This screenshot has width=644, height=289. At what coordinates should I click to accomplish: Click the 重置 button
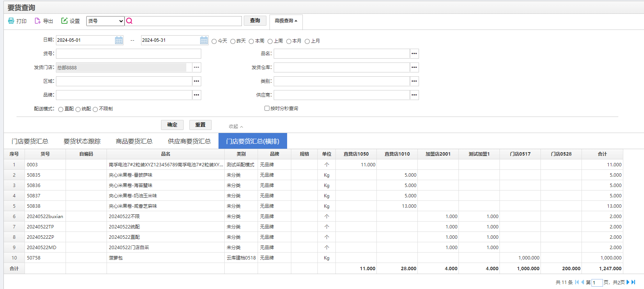200,125
